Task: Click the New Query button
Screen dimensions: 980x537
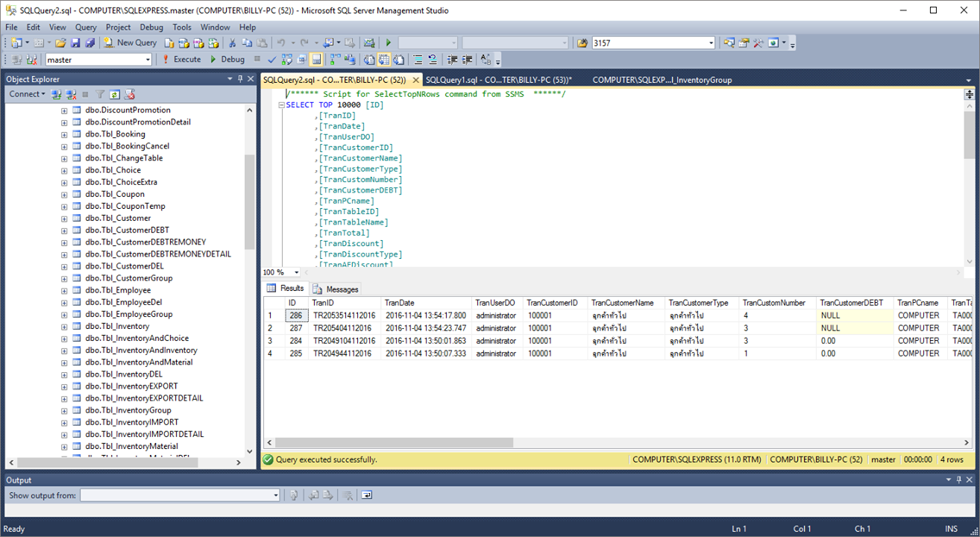Action: [x=131, y=43]
